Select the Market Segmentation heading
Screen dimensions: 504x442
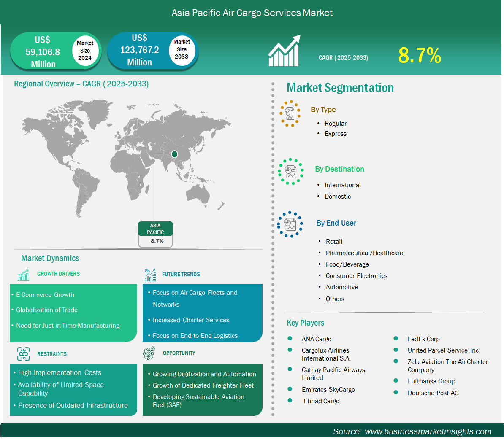[x=340, y=88]
